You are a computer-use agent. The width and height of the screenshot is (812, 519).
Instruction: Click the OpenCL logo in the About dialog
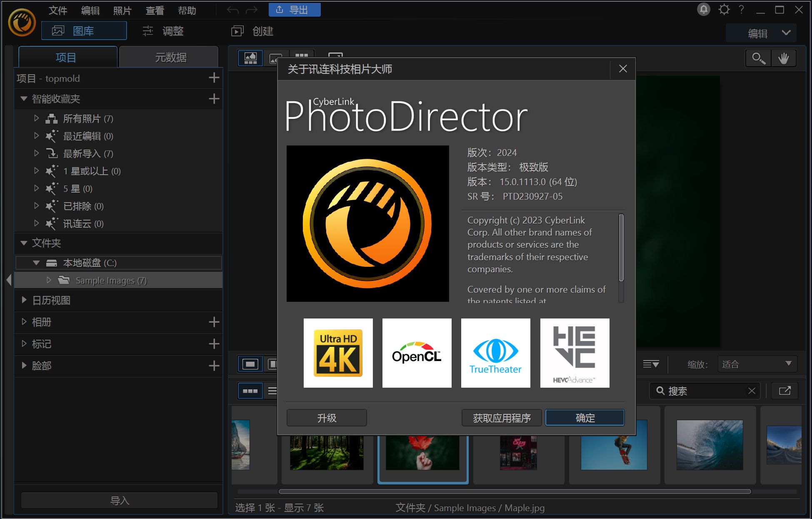coord(417,353)
